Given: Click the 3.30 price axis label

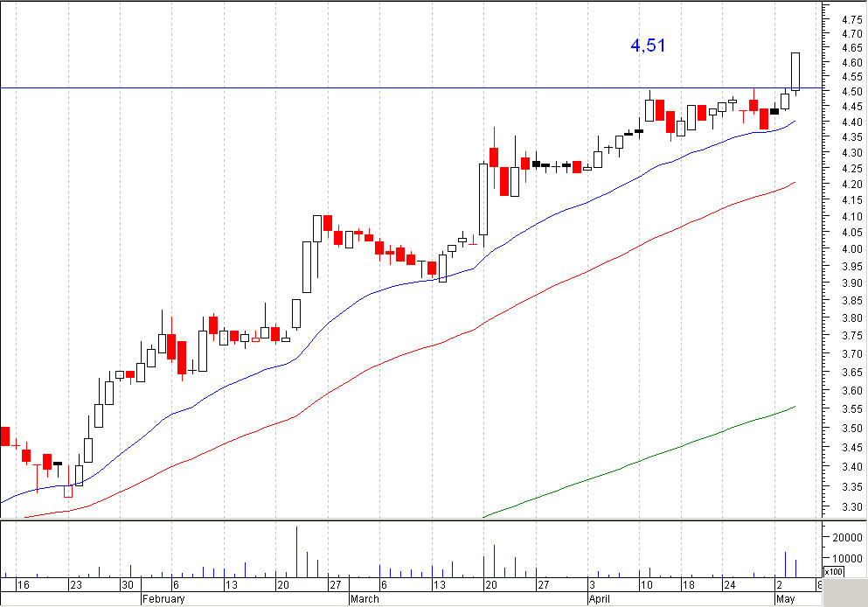Looking at the screenshot, I should pos(851,507).
